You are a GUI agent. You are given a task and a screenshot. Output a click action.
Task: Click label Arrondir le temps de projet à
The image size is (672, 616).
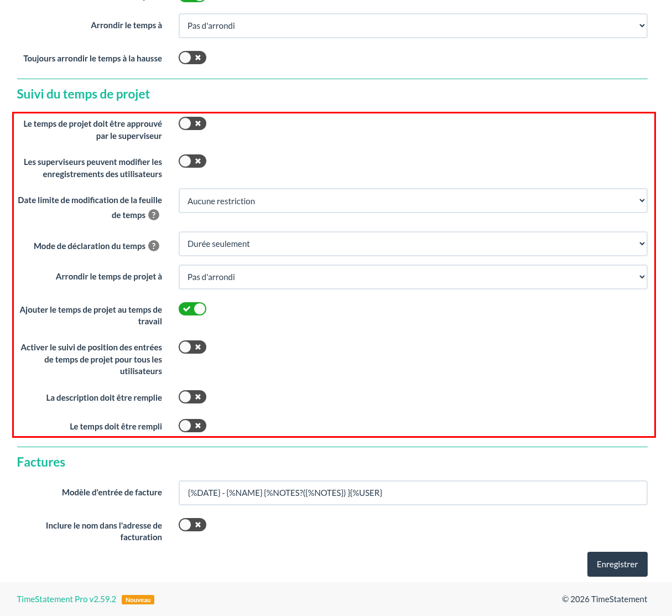click(109, 277)
